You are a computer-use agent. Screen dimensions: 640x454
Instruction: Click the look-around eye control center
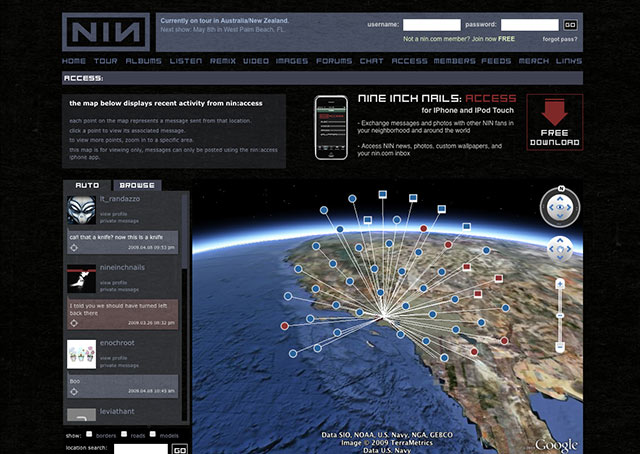pyautogui.click(x=560, y=207)
